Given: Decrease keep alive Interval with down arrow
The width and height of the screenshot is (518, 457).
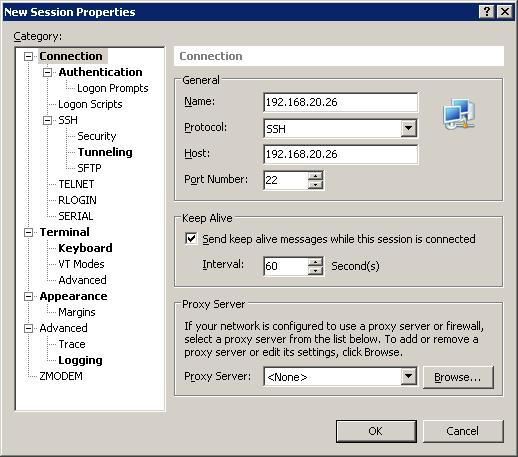Looking at the screenshot, I should [315, 270].
